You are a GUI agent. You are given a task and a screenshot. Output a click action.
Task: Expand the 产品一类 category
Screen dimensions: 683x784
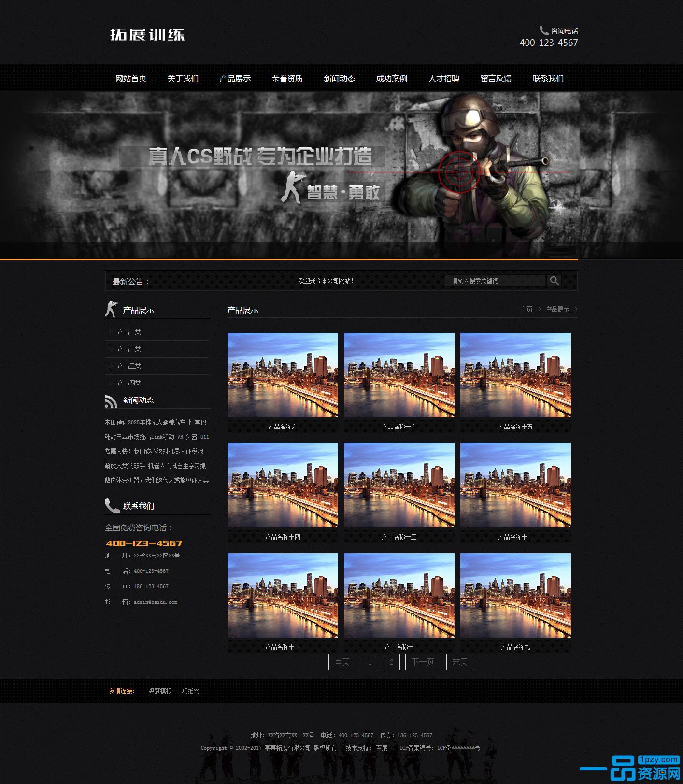tap(157, 332)
